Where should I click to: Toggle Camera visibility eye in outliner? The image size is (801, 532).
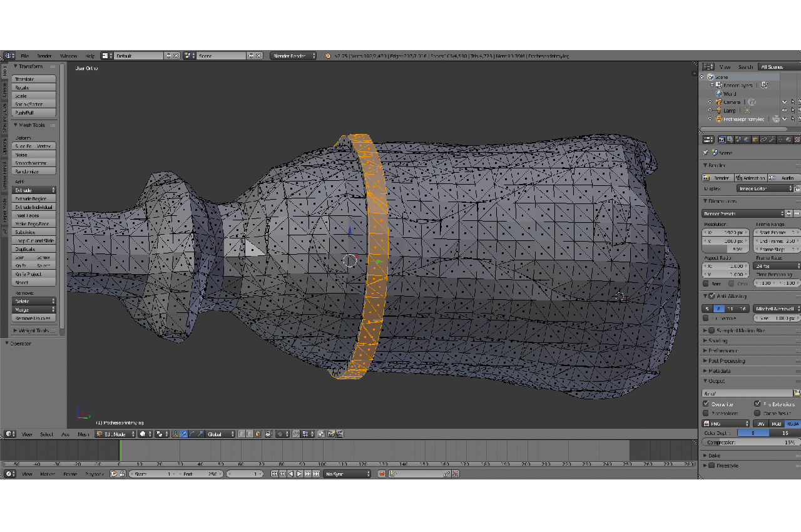784,101
